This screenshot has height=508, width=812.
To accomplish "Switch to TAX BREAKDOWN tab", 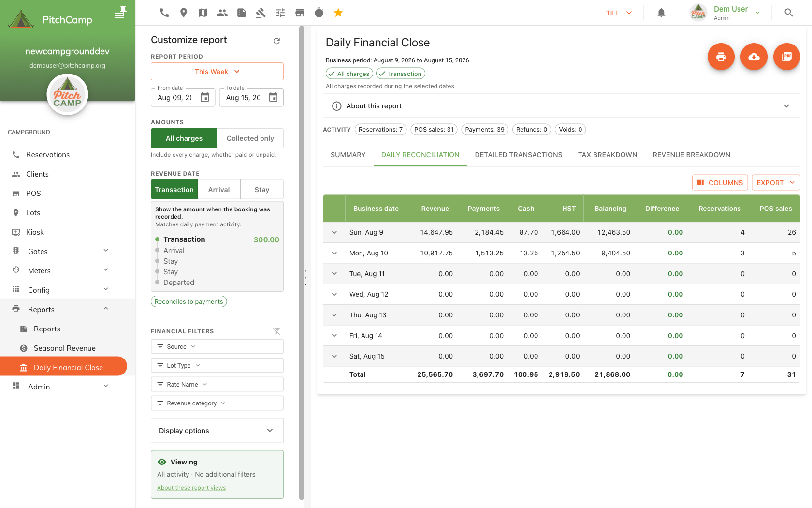I will click(608, 155).
